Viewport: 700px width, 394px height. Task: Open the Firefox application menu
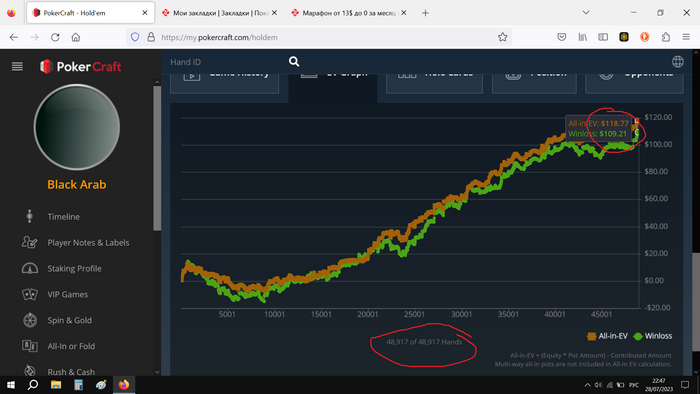[x=686, y=37]
